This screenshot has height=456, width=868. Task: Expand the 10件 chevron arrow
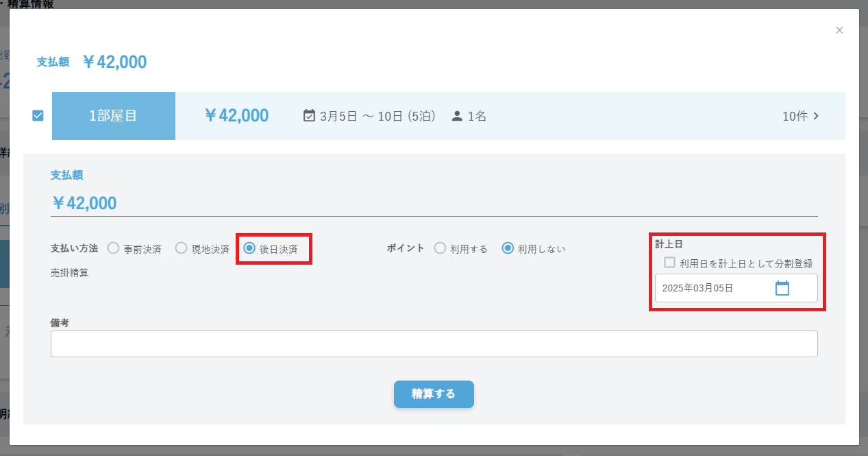(x=816, y=116)
